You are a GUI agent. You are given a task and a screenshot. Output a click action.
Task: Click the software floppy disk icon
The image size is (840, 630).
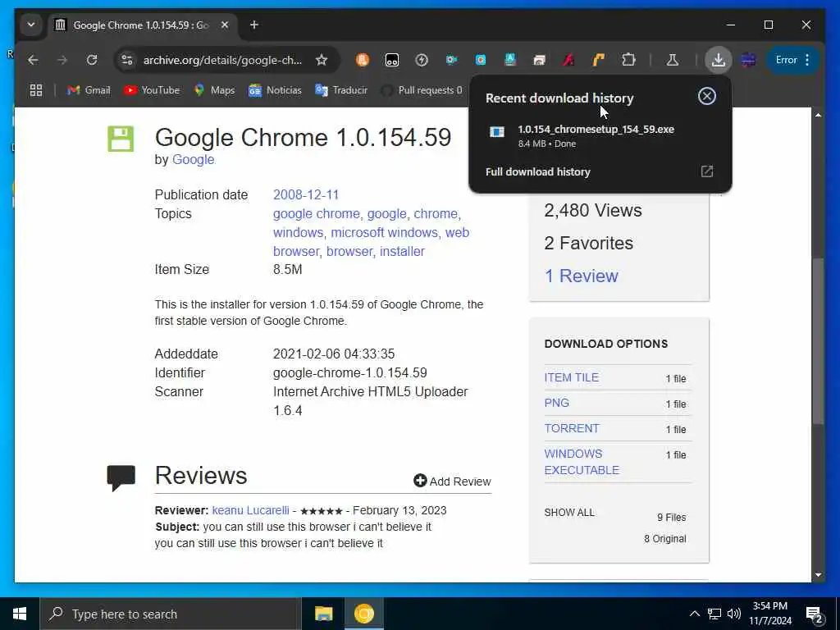point(121,139)
